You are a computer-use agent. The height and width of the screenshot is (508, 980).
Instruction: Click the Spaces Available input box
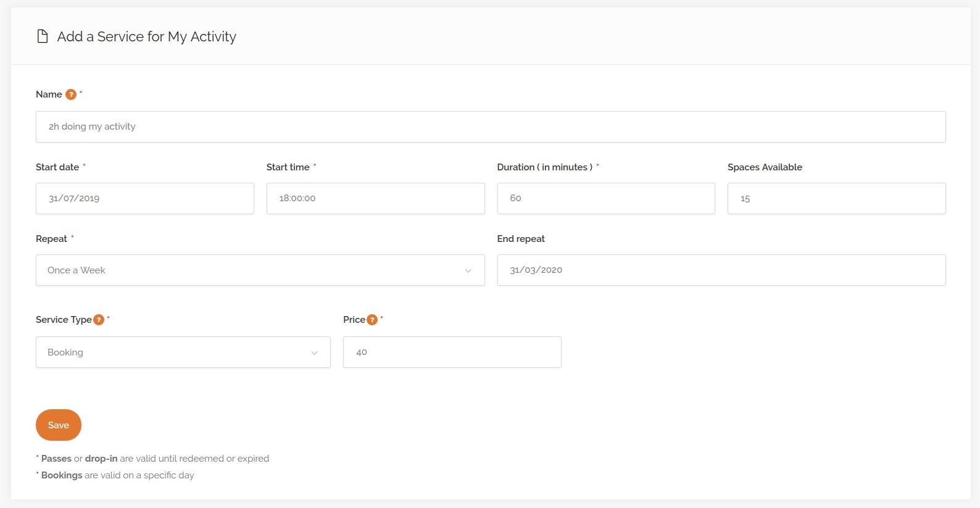(836, 198)
